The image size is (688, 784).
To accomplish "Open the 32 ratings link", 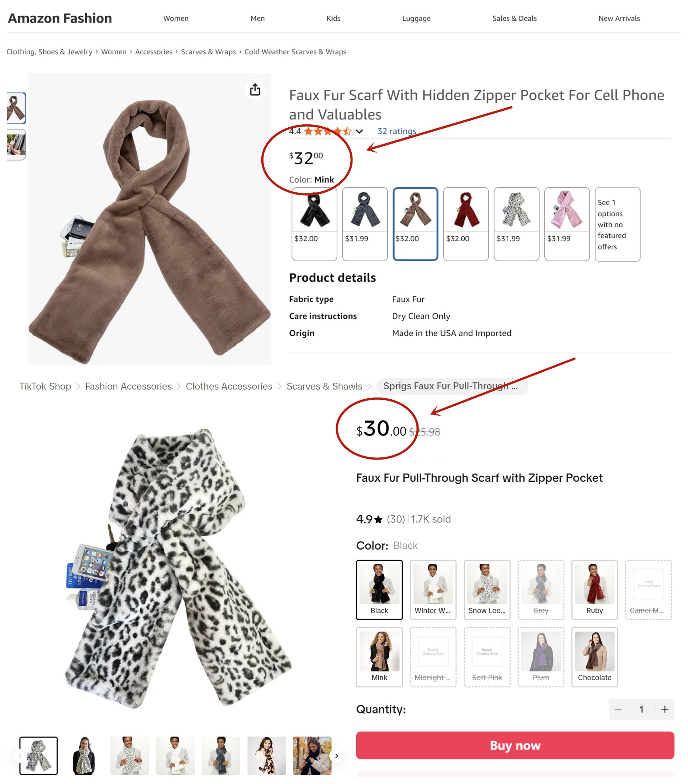I will 396,131.
